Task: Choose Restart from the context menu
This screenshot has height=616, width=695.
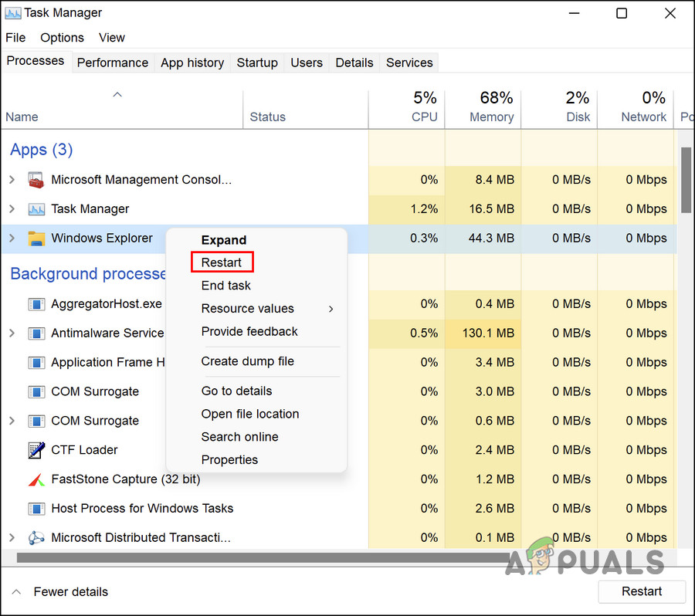Action: coord(222,262)
